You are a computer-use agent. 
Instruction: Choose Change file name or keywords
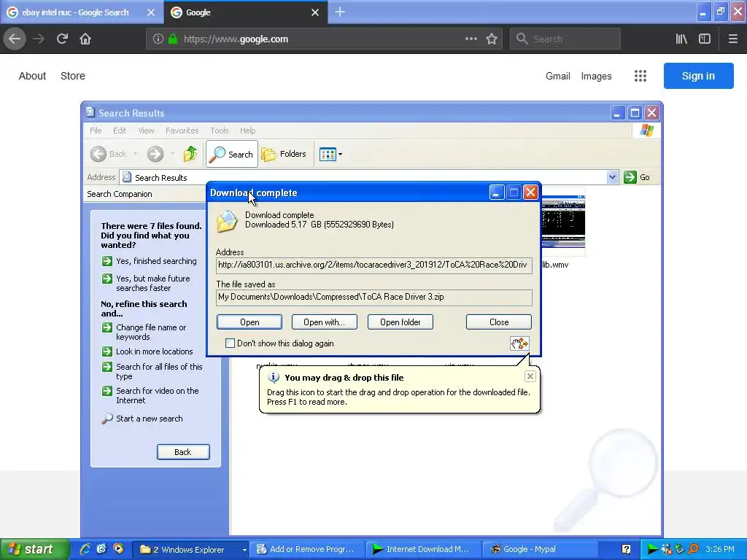pos(151,332)
